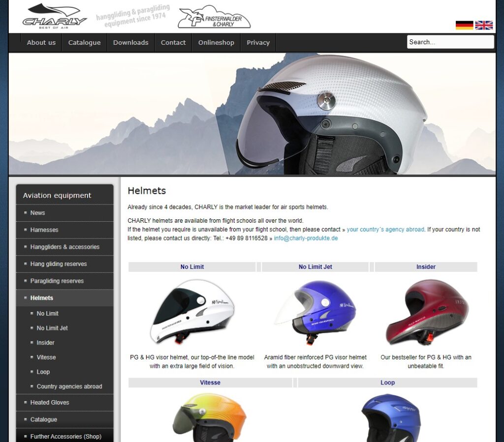Open the Catalogue menu in top navigation
504x442 pixels.
[84, 42]
